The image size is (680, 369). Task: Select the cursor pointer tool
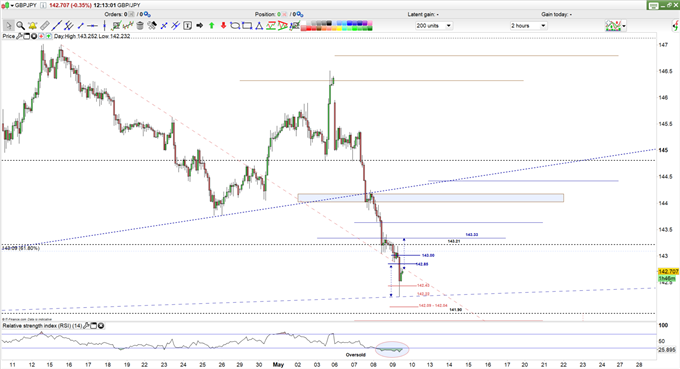pyautogui.click(x=8, y=26)
